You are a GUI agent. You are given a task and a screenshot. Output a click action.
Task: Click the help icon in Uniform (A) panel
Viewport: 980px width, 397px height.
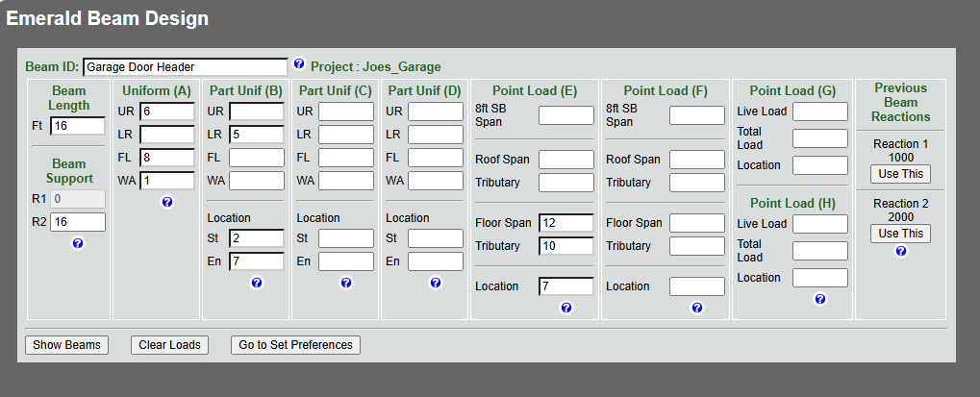[167, 202]
